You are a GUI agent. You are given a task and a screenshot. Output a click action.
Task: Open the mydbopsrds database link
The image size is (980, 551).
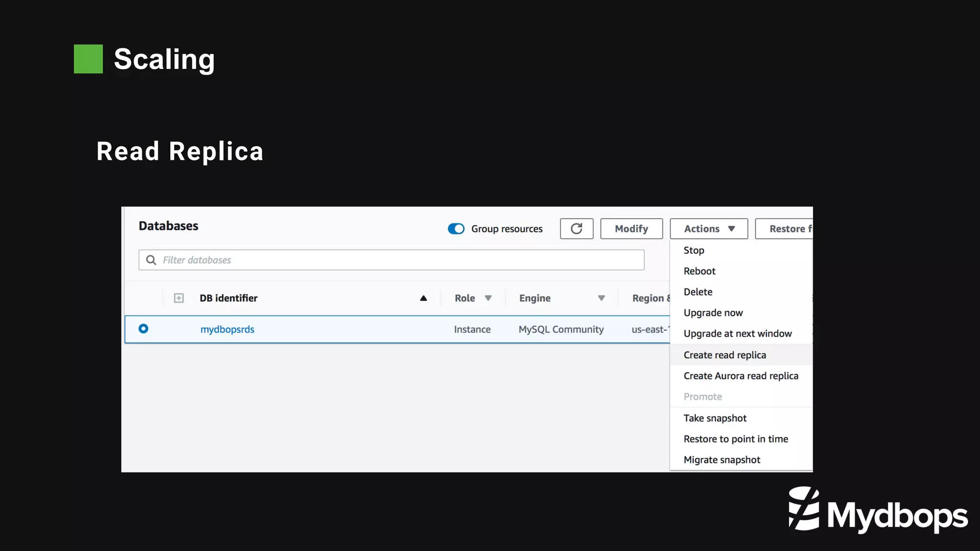tap(227, 329)
